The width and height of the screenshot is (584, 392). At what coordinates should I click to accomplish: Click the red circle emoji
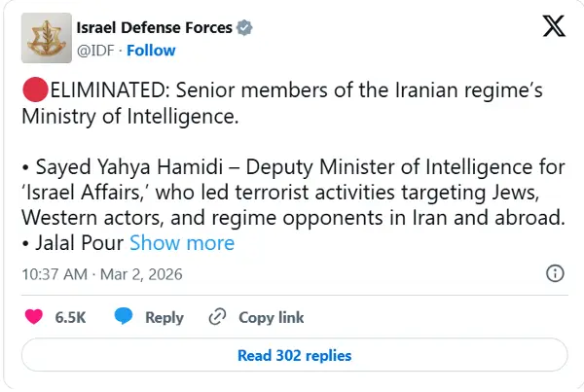(33, 92)
